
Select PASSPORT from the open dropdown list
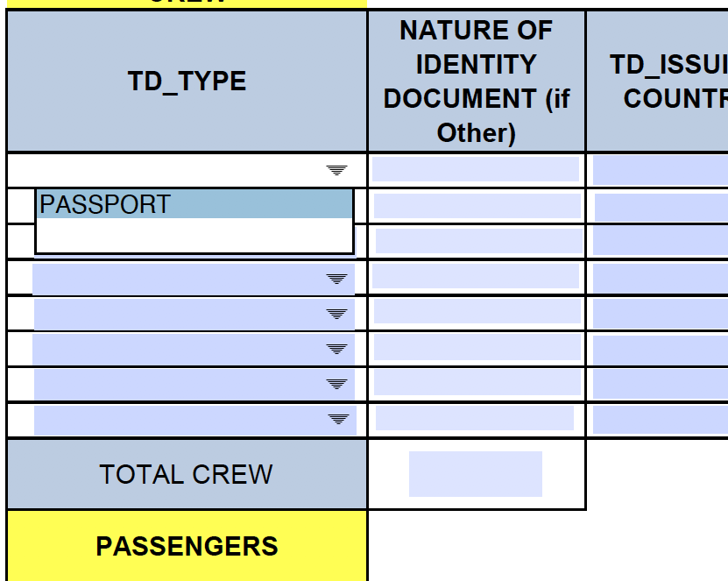(194, 204)
